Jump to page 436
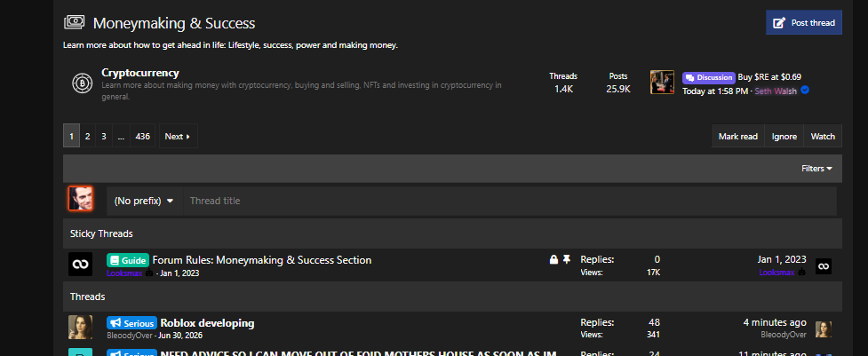This screenshot has height=356, width=868. 143,136
